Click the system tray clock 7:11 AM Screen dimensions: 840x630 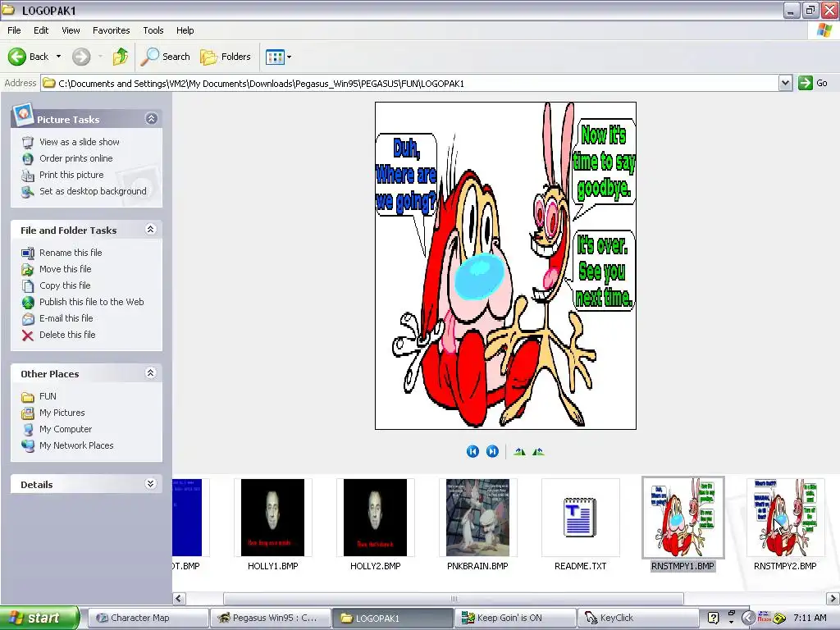(x=810, y=619)
